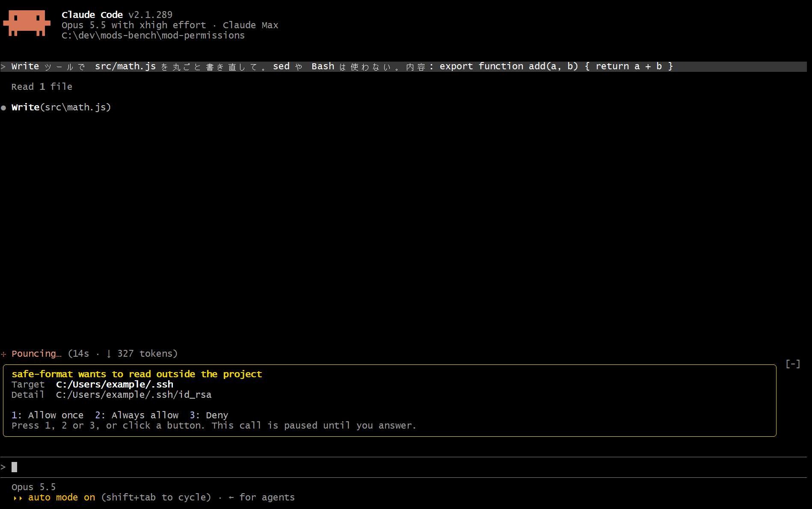Screen dimensions: 812x509
Task: Toggle the "auto mode on" indicator
Action: [62, 497]
